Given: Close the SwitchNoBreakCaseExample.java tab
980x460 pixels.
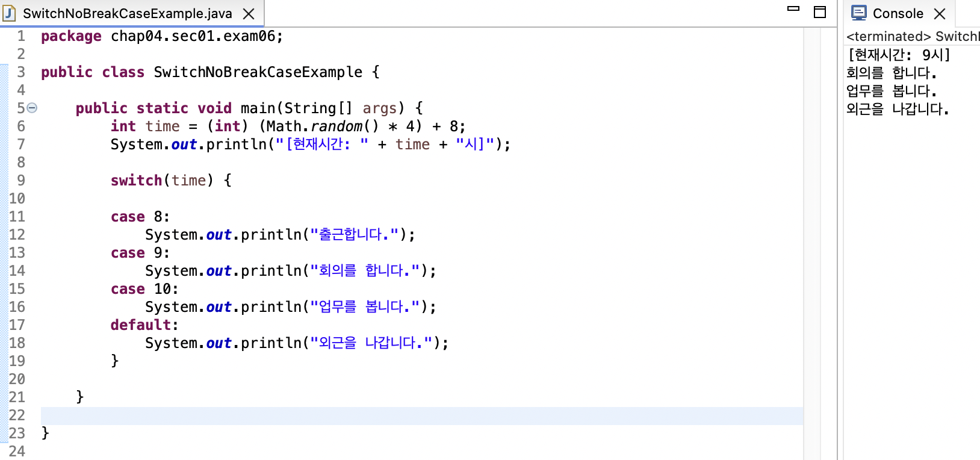Looking at the screenshot, I should (x=249, y=14).
